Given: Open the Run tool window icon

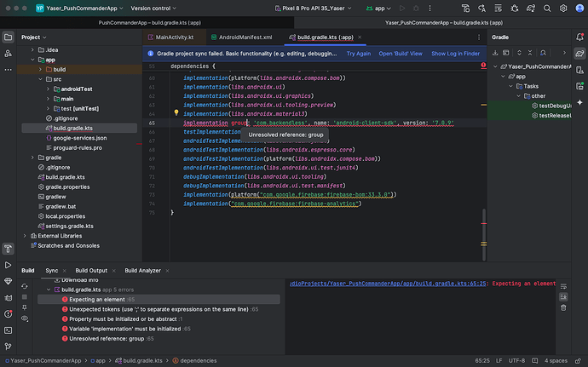Looking at the screenshot, I should click(x=8, y=265).
